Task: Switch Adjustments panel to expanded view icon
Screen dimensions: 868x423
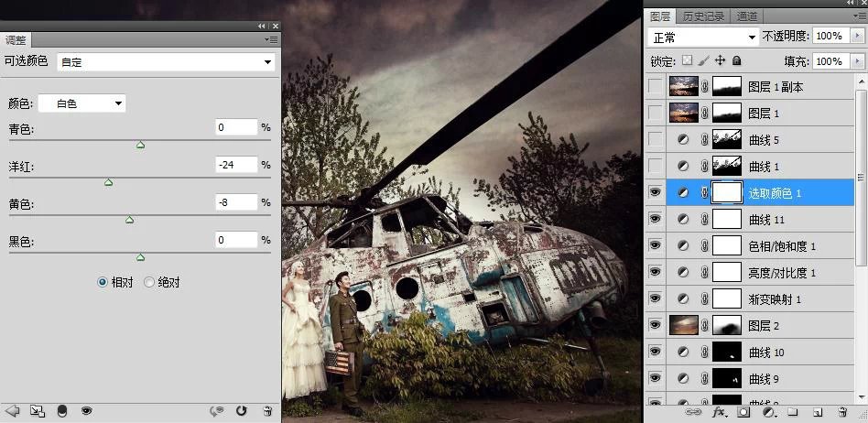Action: click(x=38, y=411)
